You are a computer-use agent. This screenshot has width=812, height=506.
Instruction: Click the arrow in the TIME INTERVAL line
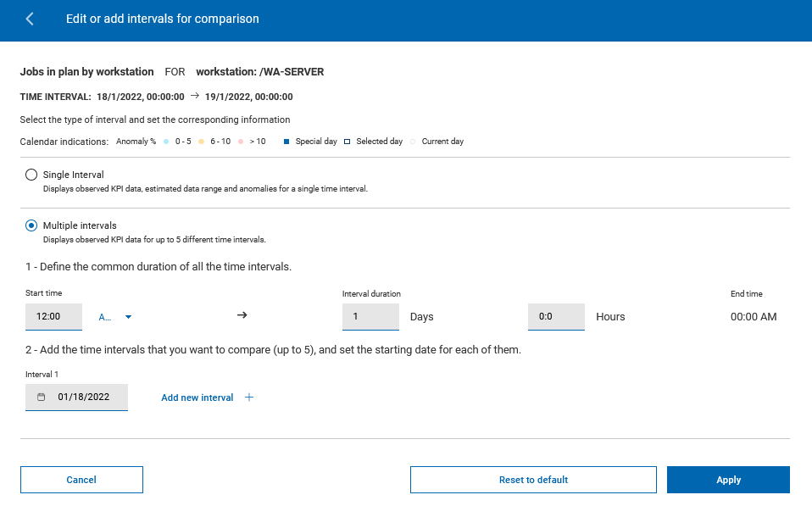point(194,96)
